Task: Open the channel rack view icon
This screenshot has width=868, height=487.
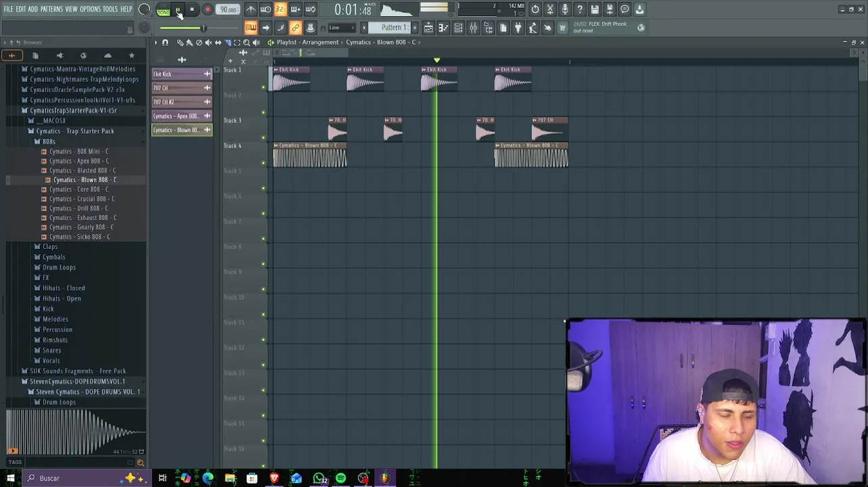Action: (x=459, y=28)
